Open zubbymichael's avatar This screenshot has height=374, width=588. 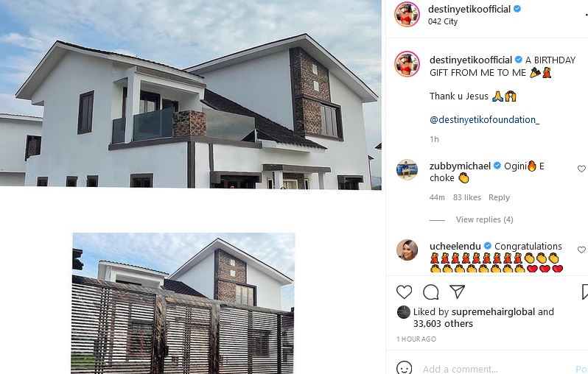click(x=407, y=170)
